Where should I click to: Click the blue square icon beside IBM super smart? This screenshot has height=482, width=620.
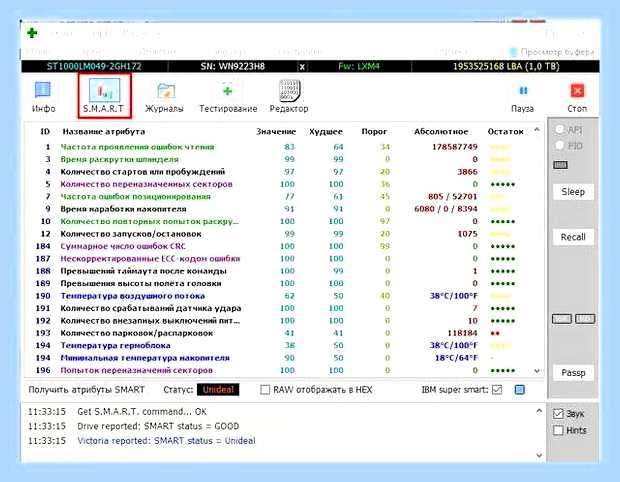[x=520, y=390]
